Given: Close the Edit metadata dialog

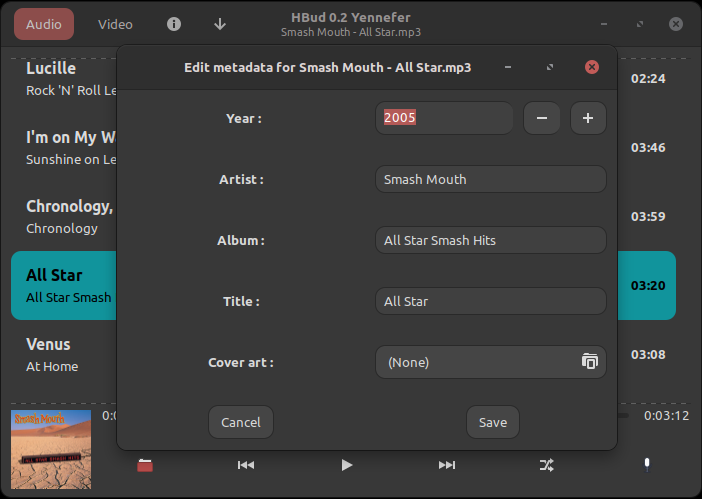Looking at the screenshot, I should click(x=592, y=67).
